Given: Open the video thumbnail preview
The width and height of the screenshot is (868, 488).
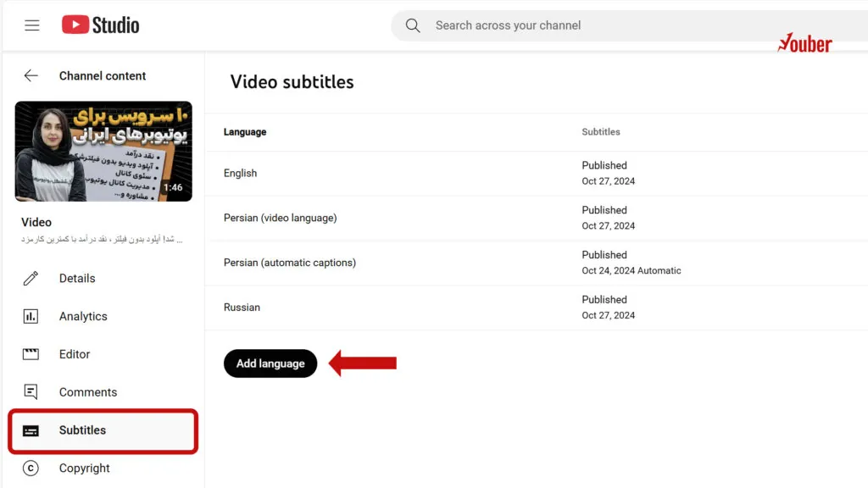Looking at the screenshot, I should point(103,151).
